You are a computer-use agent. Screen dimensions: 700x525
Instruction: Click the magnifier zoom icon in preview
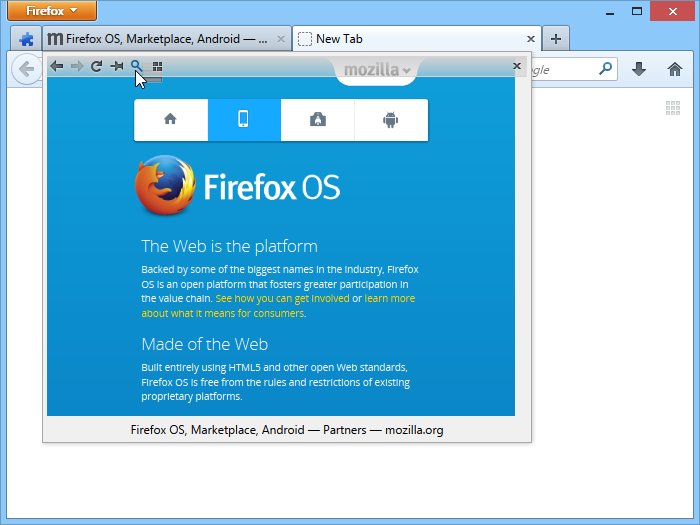point(136,66)
